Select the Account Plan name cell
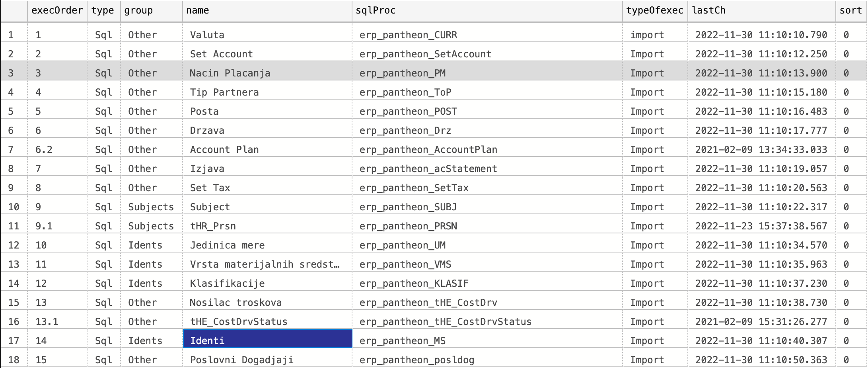 267,150
